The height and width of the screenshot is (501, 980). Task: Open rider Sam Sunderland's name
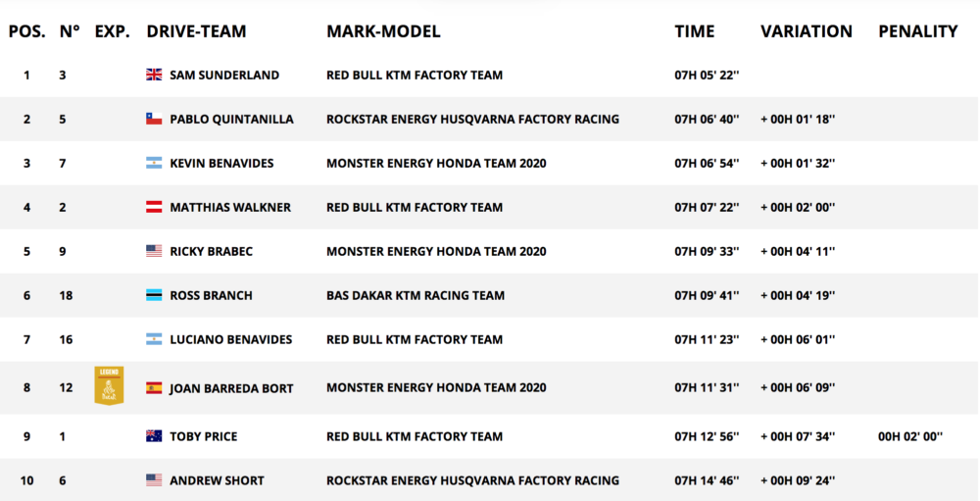point(224,75)
